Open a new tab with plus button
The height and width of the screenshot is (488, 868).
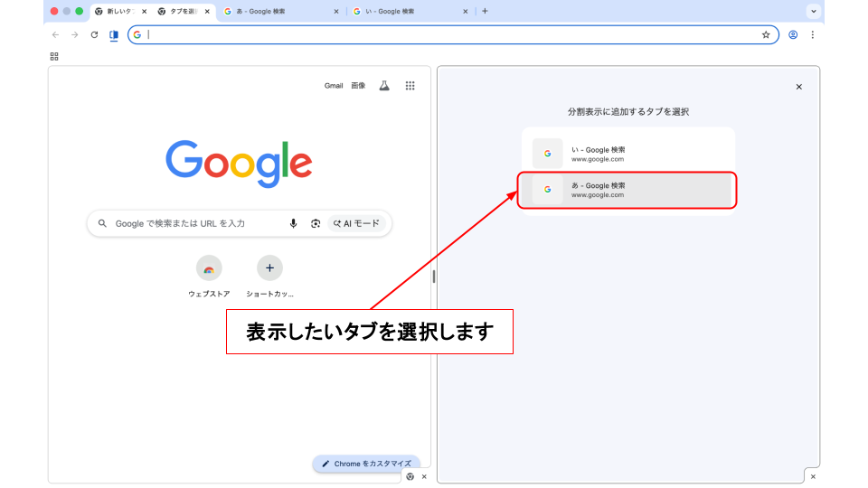tap(486, 11)
